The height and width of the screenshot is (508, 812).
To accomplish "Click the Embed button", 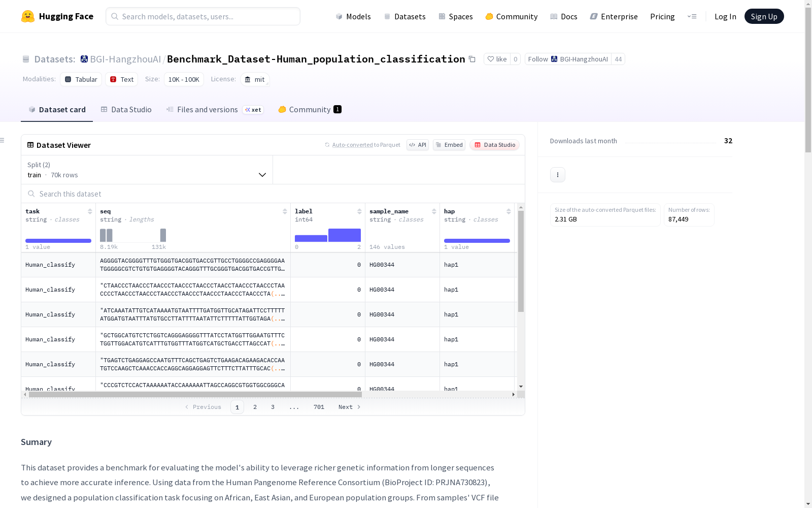I will pyautogui.click(x=449, y=145).
